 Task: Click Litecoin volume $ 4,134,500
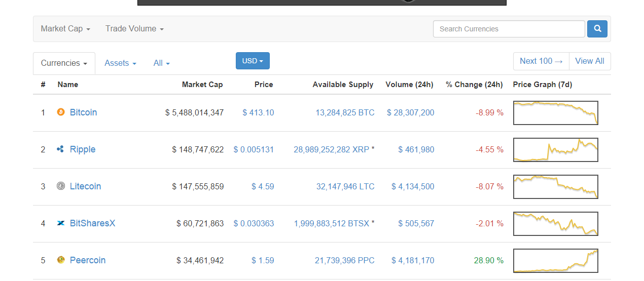coord(413,186)
